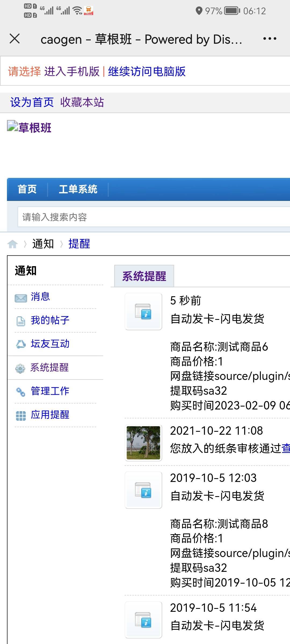Click the envelope icon beside 消息
This screenshot has width=290, height=644.
[x=21, y=298]
